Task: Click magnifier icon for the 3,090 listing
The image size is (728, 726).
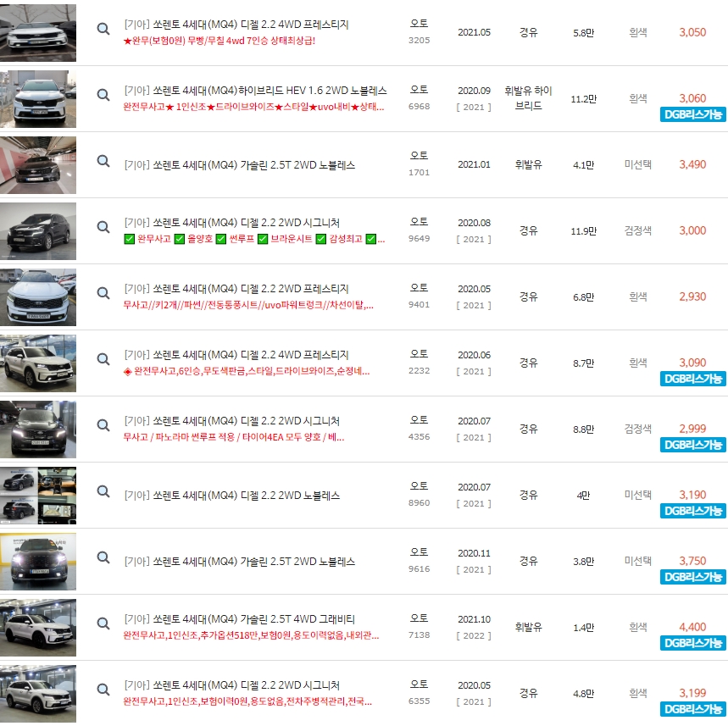Action: tap(103, 359)
